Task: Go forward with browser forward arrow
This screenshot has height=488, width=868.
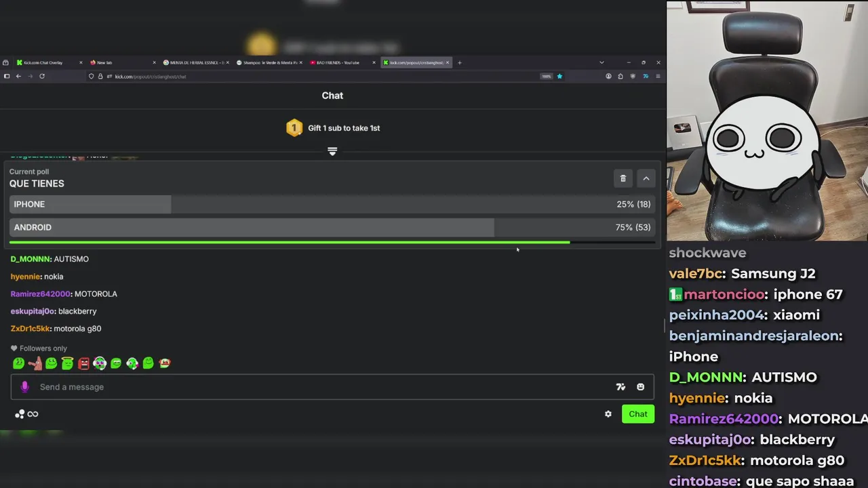Action: point(30,77)
